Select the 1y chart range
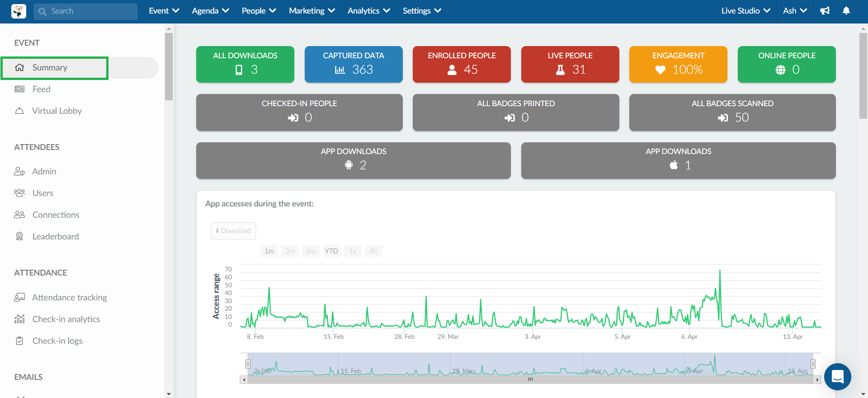Image resolution: width=868 pixels, height=398 pixels. [x=353, y=251]
